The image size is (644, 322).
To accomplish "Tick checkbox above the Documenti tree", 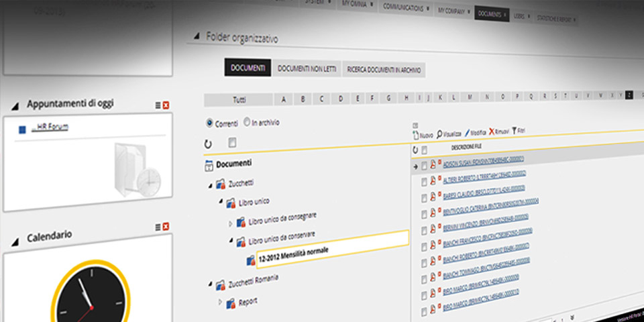I will point(232,142).
